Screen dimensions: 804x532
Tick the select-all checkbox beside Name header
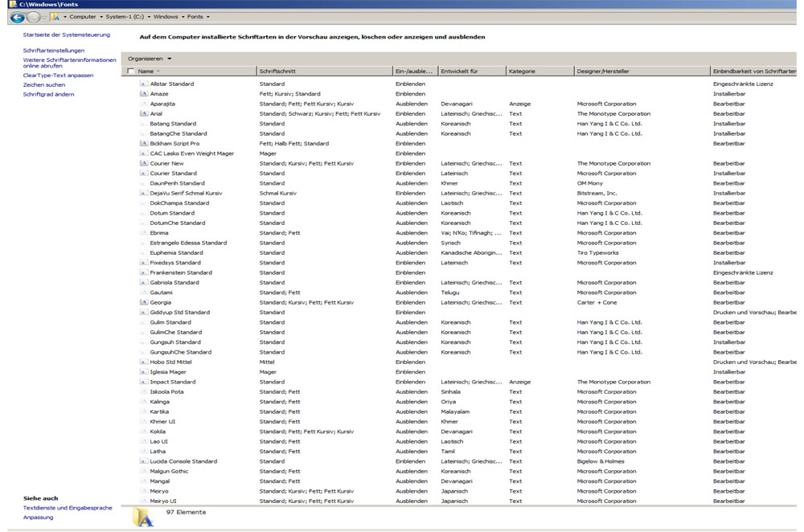click(x=131, y=72)
